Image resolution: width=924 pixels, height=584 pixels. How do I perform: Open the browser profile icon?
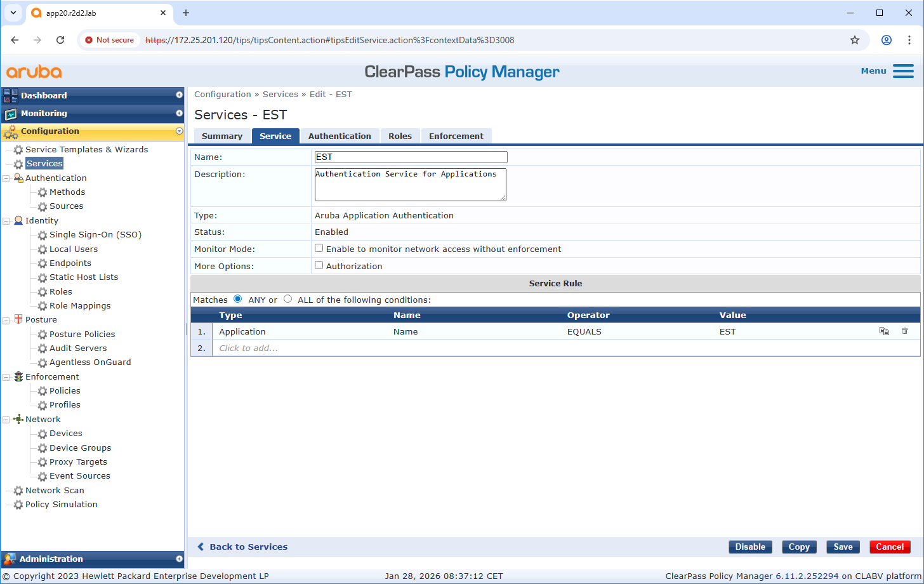(887, 40)
